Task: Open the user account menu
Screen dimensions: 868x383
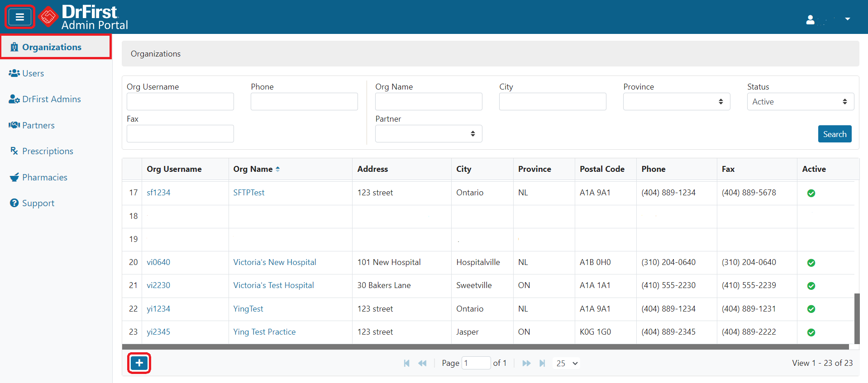Action: tap(828, 19)
